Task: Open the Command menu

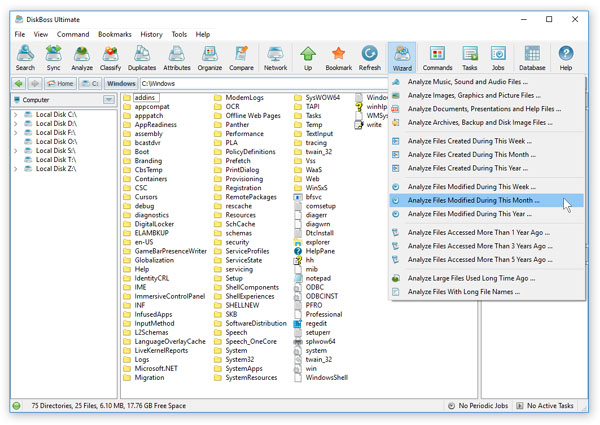Action: (73, 34)
